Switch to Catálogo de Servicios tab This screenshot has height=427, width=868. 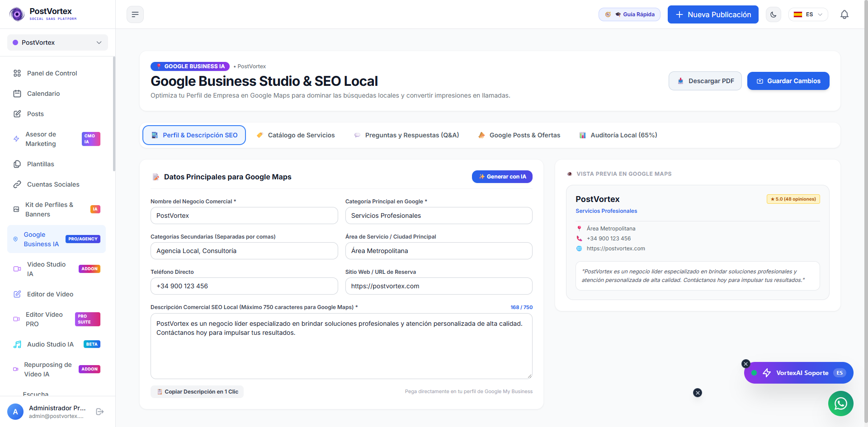click(x=296, y=135)
